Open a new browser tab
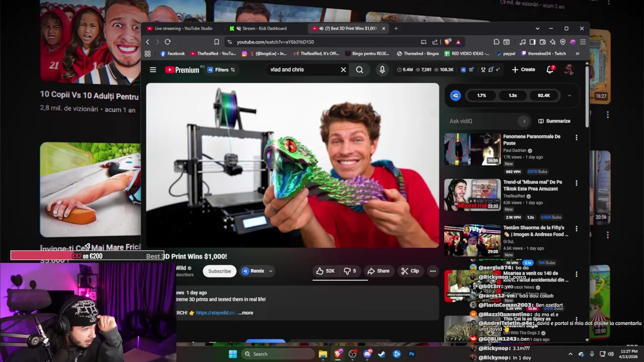This screenshot has height=362, width=644. (x=396, y=29)
